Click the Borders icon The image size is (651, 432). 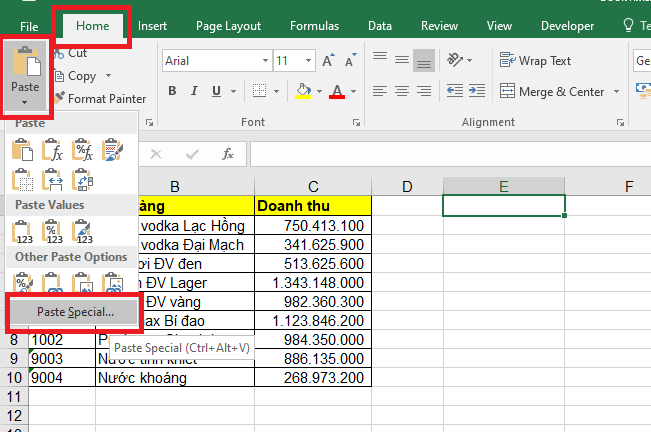(x=259, y=92)
